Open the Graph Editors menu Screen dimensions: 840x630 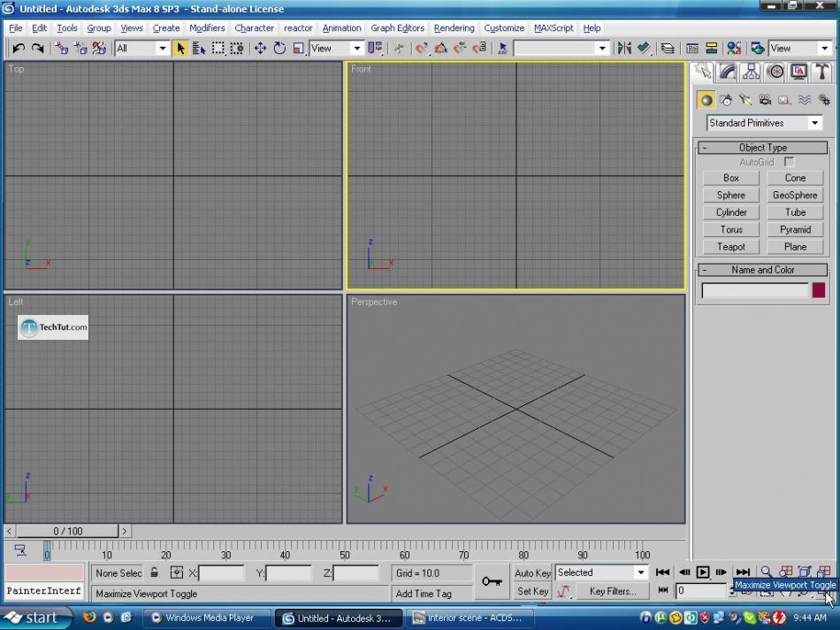397,28
